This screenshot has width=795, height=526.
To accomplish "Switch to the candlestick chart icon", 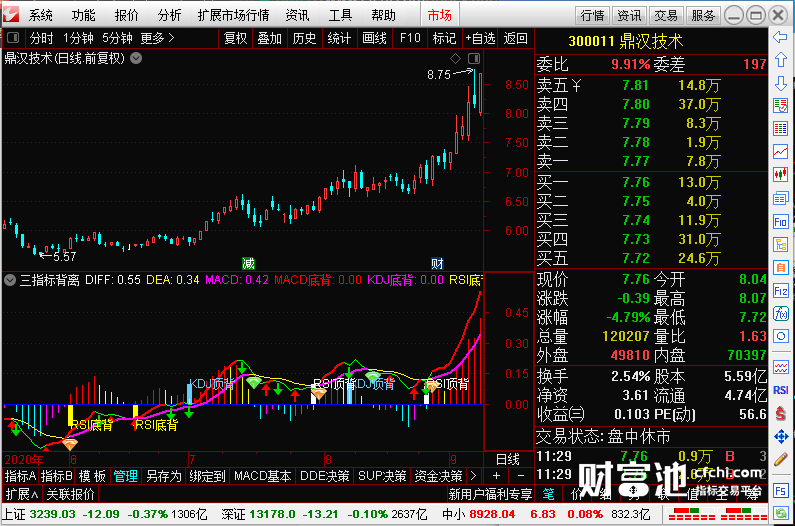I will click(780, 174).
